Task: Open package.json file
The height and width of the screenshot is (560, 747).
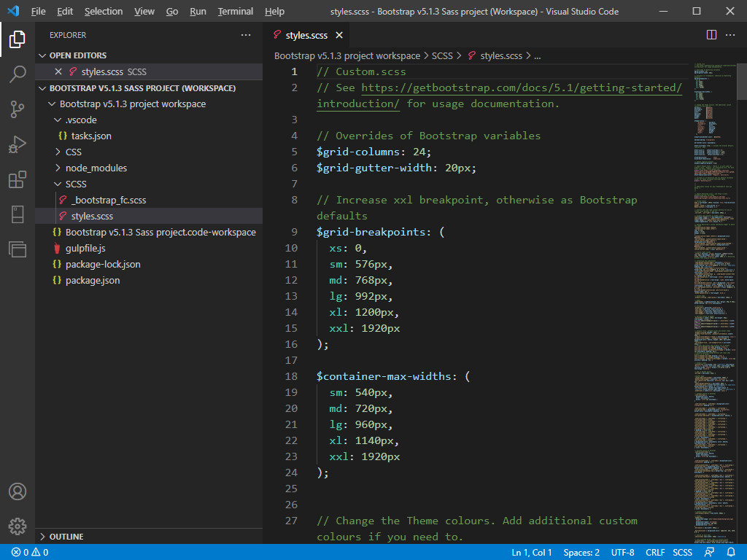Action: coord(150,280)
